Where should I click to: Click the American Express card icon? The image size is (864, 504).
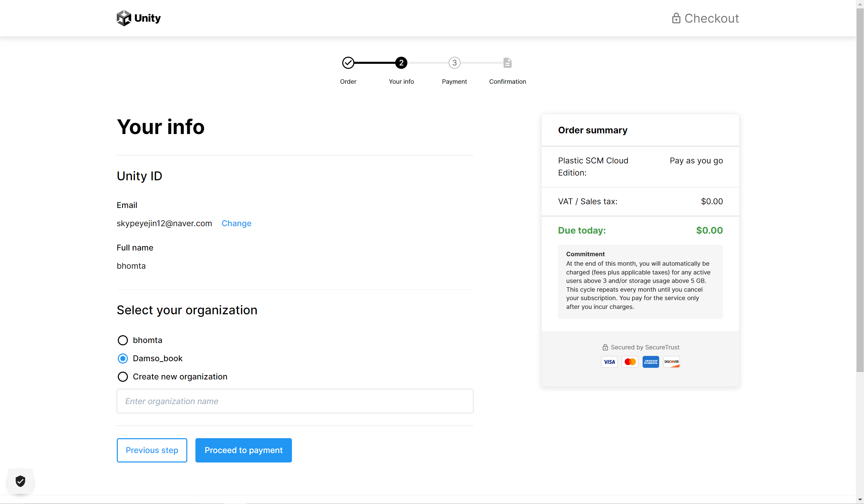[x=650, y=362]
